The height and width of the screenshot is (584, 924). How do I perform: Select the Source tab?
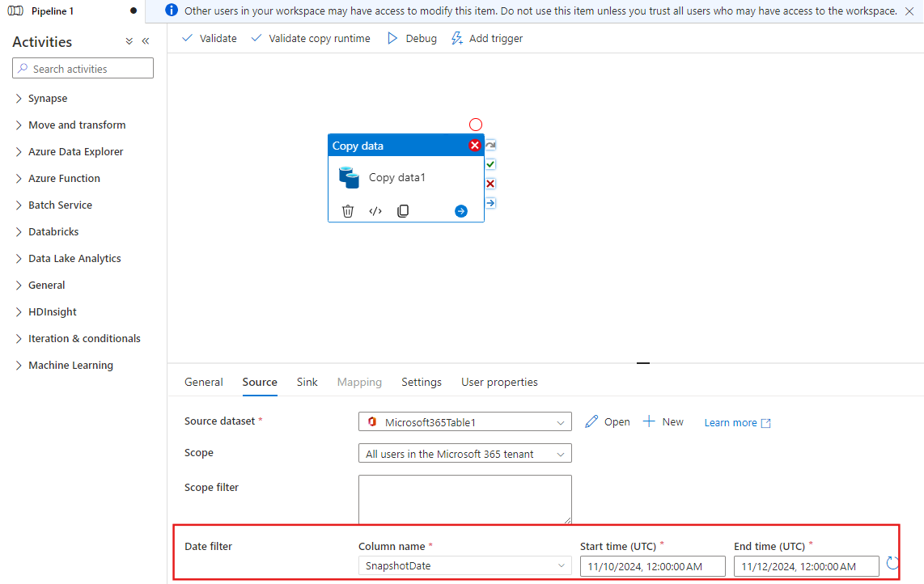click(x=260, y=382)
